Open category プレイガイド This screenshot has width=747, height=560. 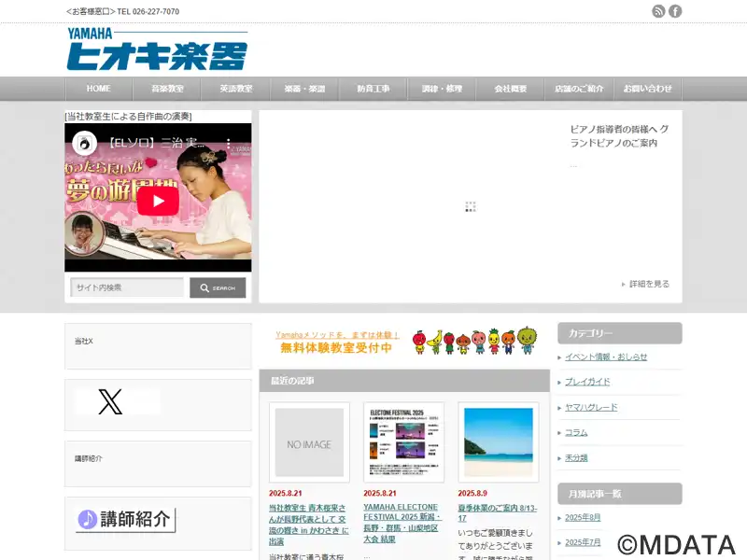click(x=587, y=382)
